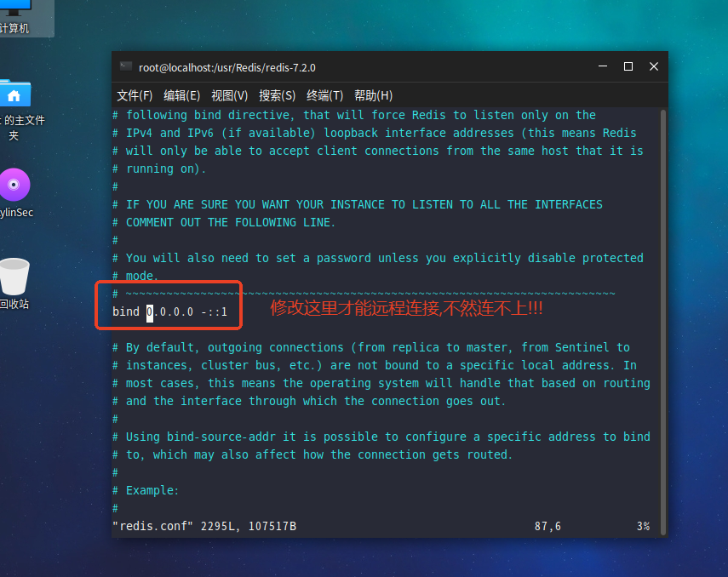Place cursor on the bind 0.0.0.0 line

click(169, 311)
